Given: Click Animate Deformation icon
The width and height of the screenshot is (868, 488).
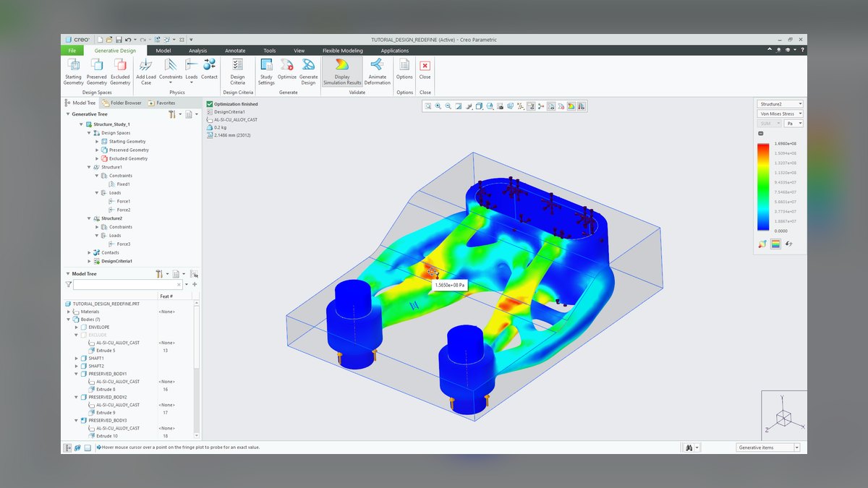Looking at the screenshot, I should pyautogui.click(x=377, y=64).
